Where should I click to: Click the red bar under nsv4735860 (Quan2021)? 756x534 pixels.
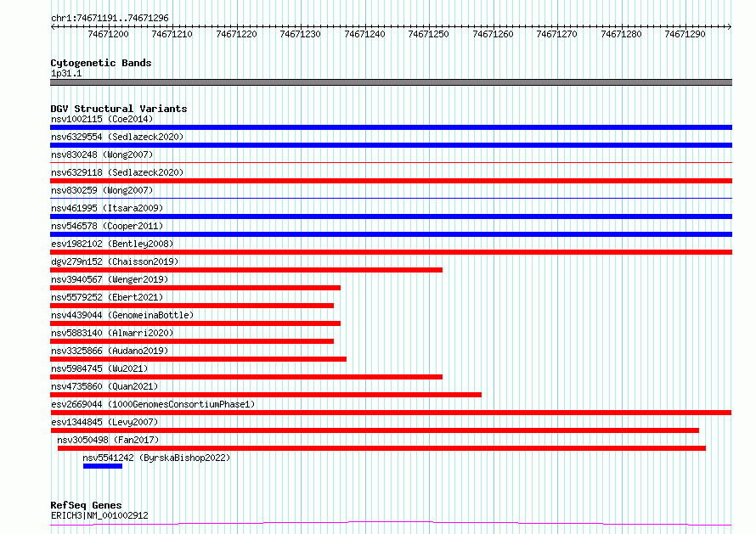coord(266,395)
